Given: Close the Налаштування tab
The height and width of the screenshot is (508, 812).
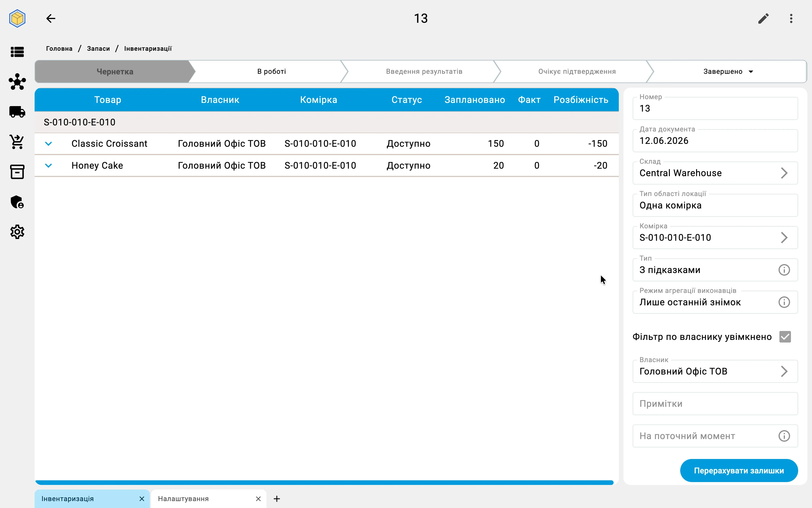Looking at the screenshot, I should [258, 498].
